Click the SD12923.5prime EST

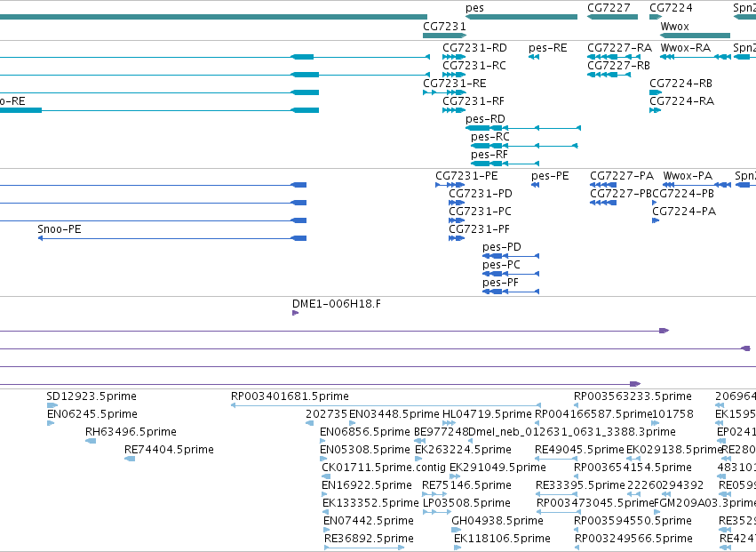(52, 405)
